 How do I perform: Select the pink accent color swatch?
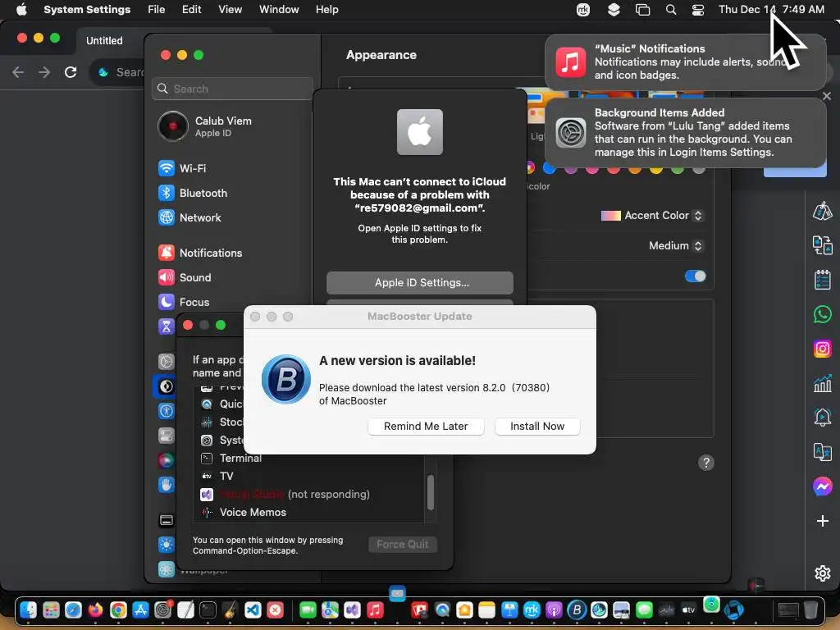pyautogui.click(x=592, y=170)
